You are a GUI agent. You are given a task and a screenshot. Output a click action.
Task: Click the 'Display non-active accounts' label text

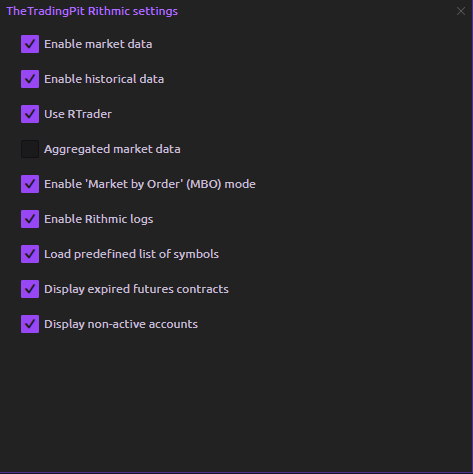pos(121,324)
